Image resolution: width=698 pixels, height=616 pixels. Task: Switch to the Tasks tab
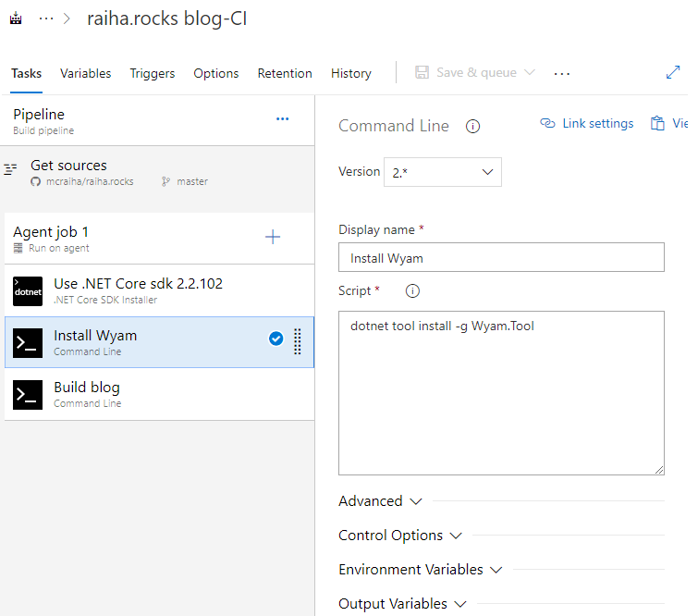(x=26, y=73)
